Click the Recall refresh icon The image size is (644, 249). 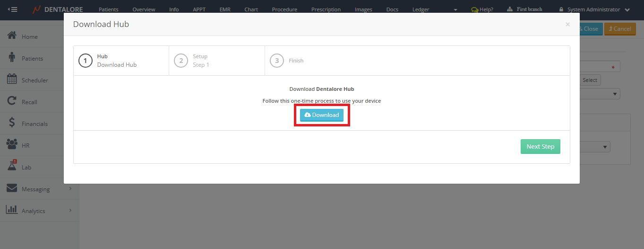pyautogui.click(x=12, y=101)
